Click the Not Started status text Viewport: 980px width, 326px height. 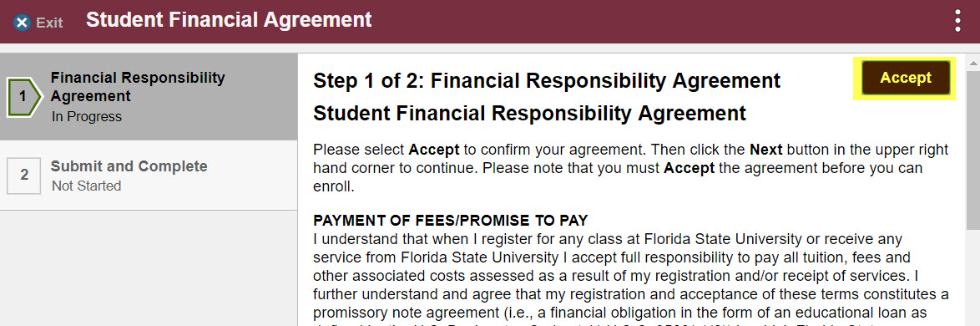[86, 186]
